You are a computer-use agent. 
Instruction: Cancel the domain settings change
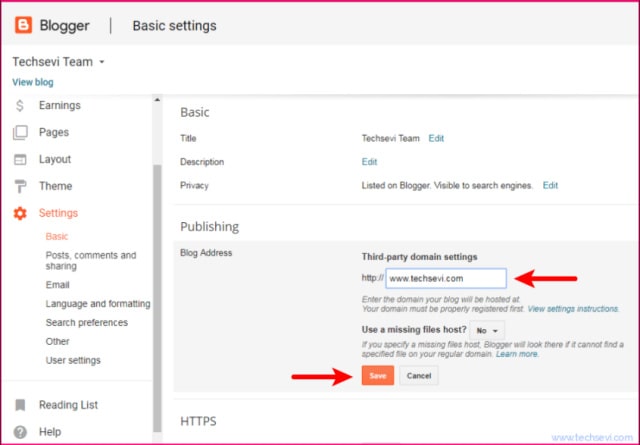[419, 376]
